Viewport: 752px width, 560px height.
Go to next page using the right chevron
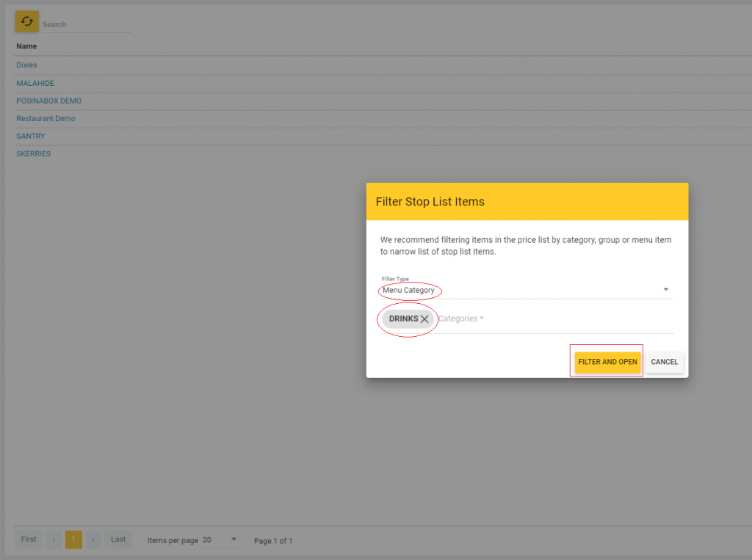point(93,539)
